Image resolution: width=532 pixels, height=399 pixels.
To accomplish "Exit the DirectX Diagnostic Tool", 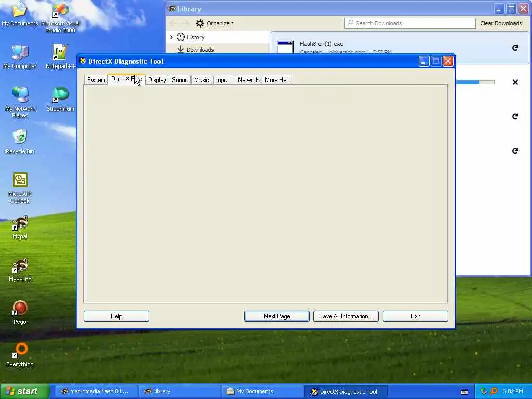I will point(415,316).
